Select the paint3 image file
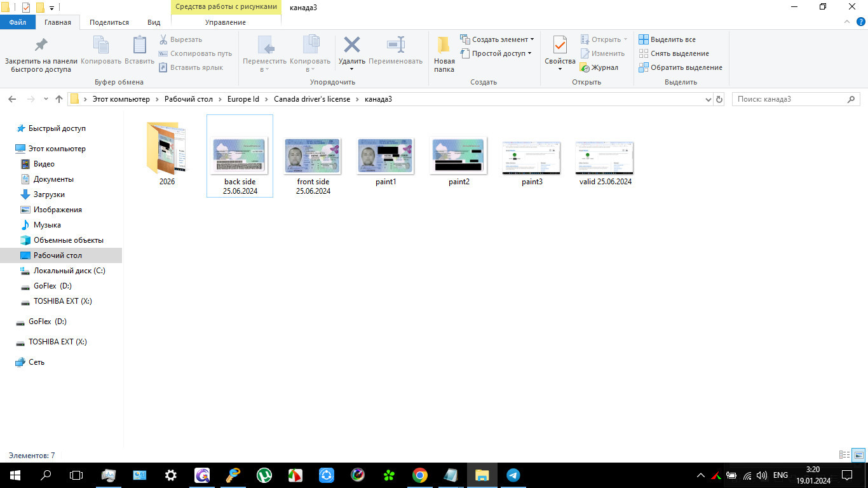The width and height of the screenshot is (868, 488). tap(532, 163)
